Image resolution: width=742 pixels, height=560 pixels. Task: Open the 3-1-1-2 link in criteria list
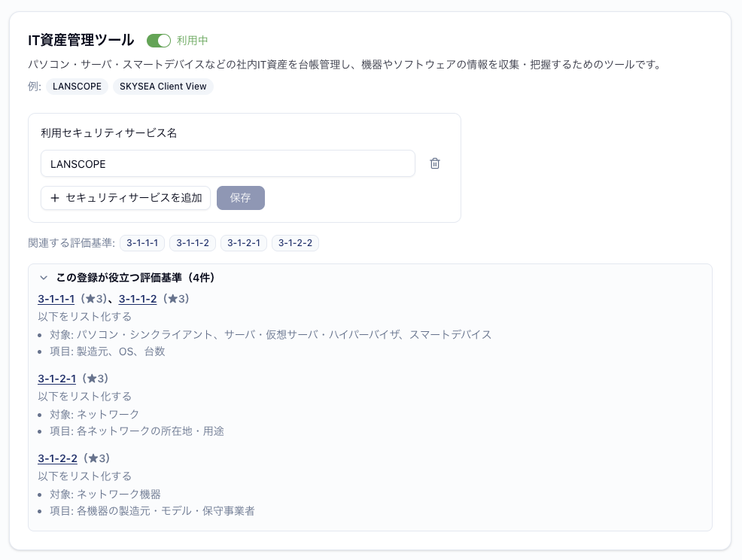137,299
